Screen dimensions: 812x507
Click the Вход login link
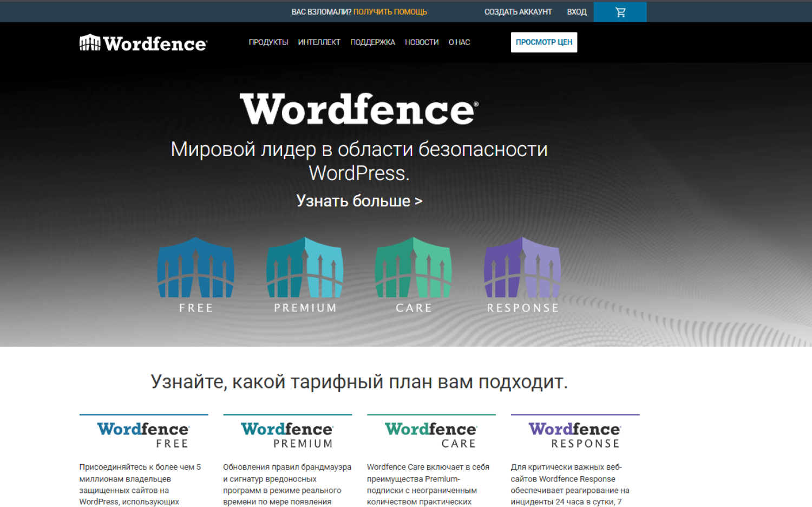[577, 12]
